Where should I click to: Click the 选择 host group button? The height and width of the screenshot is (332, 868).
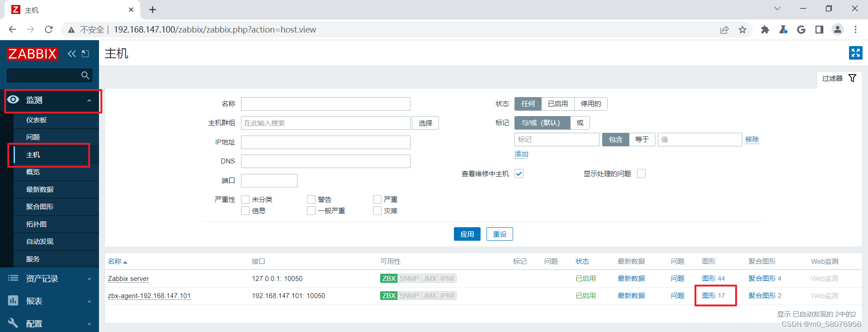point(425,123)
